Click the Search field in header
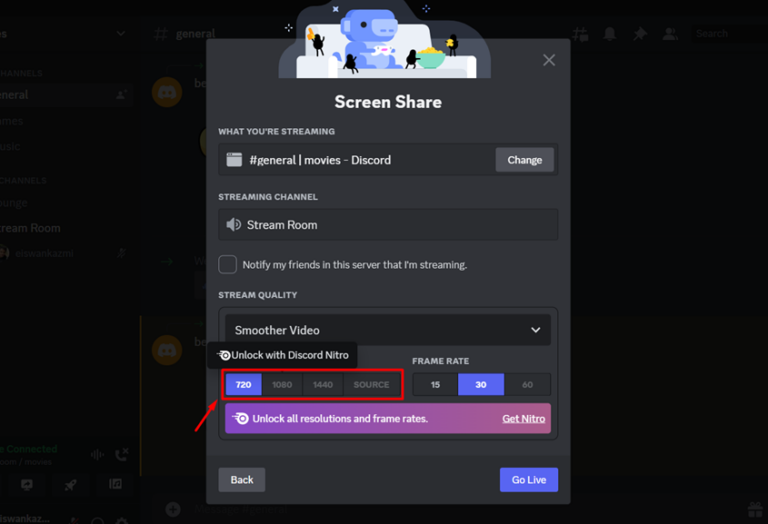This screenshot has height=524, width=768. click(x=730, y=34)
